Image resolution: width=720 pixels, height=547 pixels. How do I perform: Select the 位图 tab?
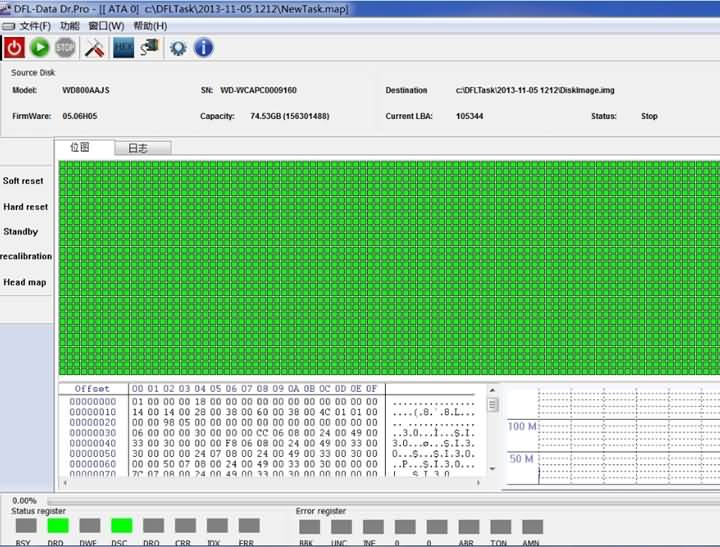(x=80, y=148)
